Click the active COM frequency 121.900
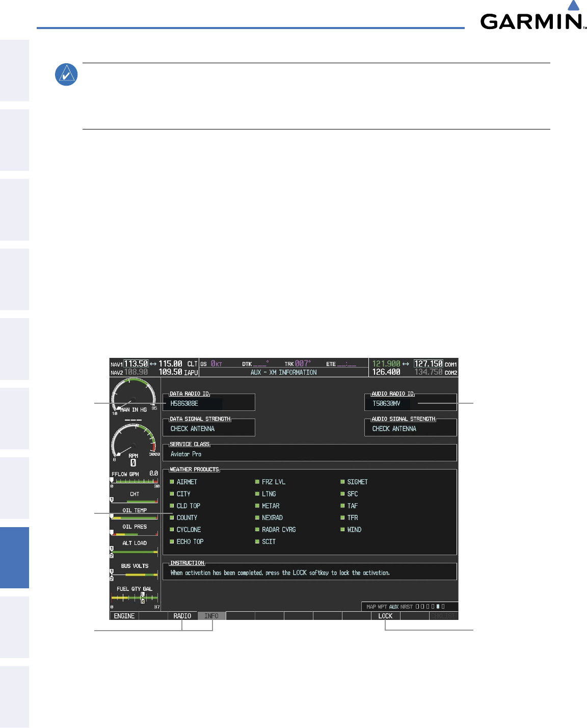The image size is (587, 728). point(386,364)
